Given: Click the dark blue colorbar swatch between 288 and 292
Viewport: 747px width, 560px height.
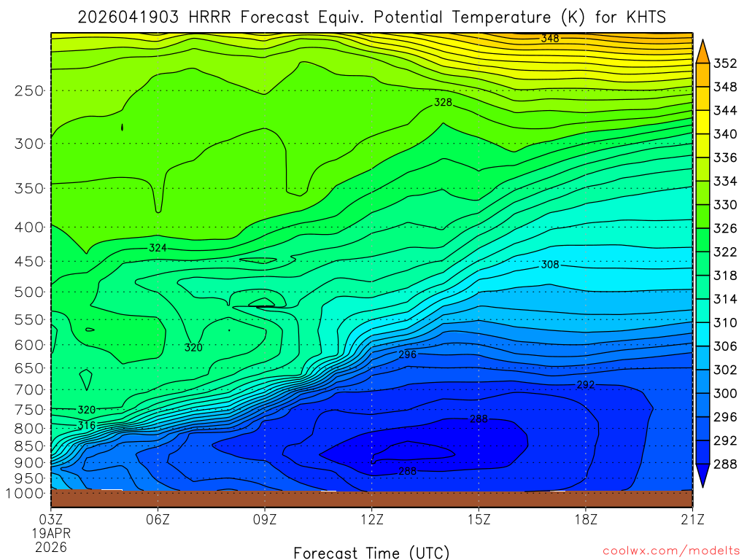Looking at the screenshot, I should 703,452.
